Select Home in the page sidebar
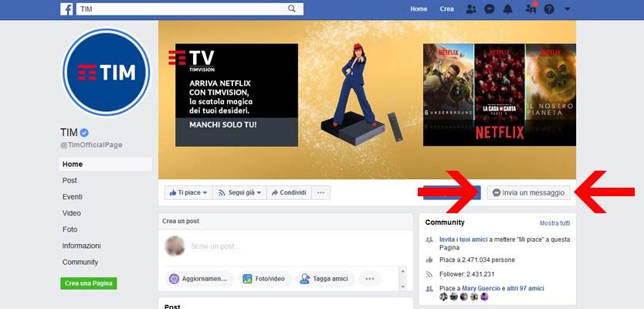 click(x=106, y=164)
